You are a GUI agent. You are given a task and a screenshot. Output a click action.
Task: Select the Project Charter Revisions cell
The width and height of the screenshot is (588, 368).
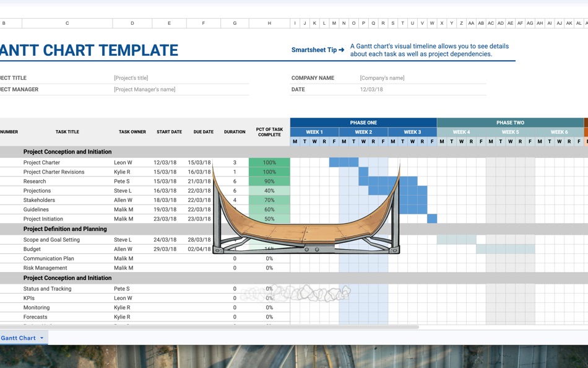(x=54, y=172)
